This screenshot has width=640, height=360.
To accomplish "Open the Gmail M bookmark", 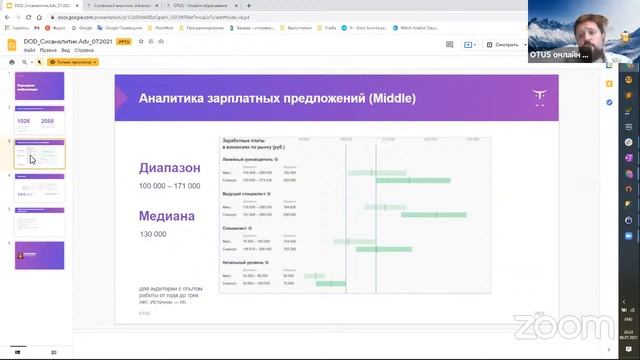I will click(x=37, y=28).
